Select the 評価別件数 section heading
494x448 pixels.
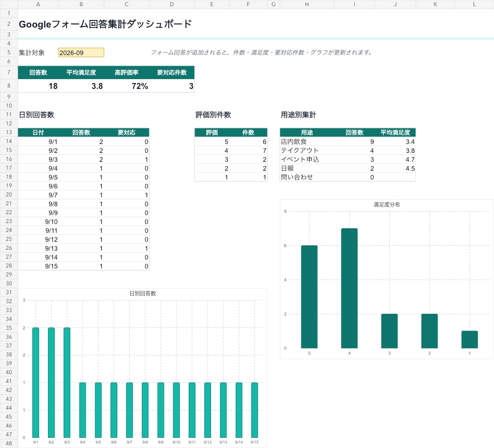pyautogui.click(x=213, y=115)
